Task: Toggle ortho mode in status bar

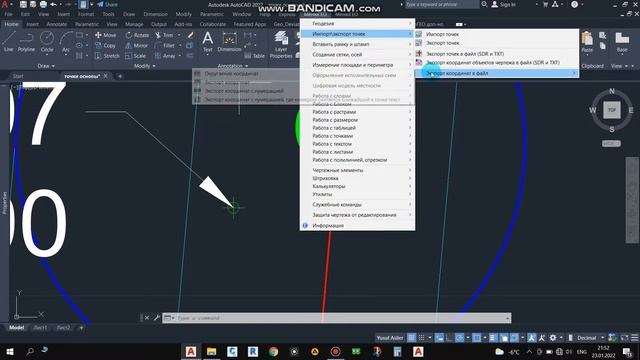Action: [x=449, y=338]
